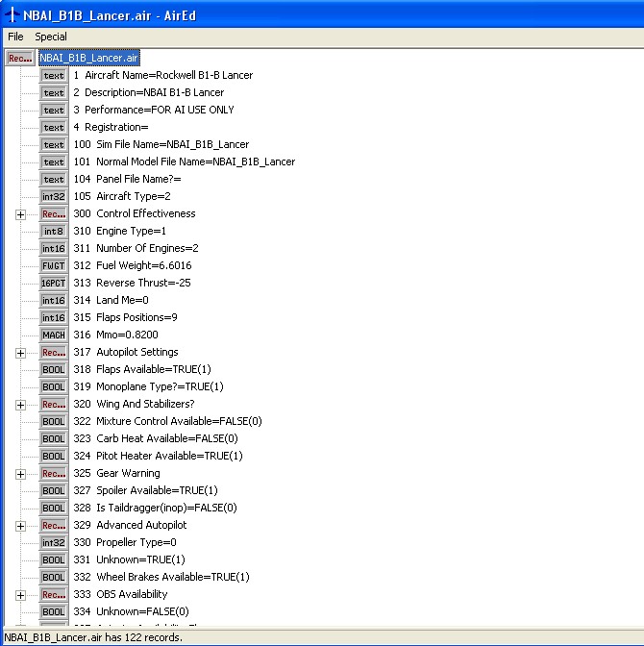Expand the 300 Control Effectiveness record
The width and height of the screenshot is (644, 646).
point(20,214)
